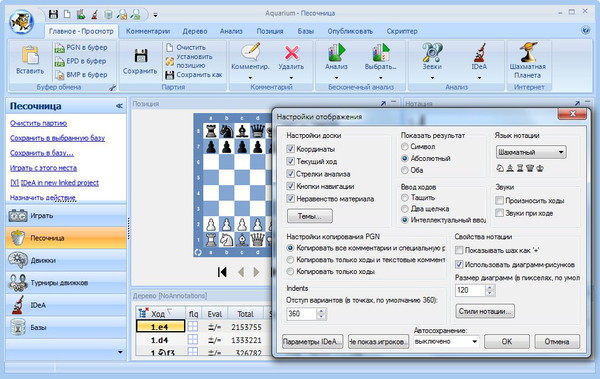
Task: Open Турниры движков in the sidebar
Action: pos(66,283)
